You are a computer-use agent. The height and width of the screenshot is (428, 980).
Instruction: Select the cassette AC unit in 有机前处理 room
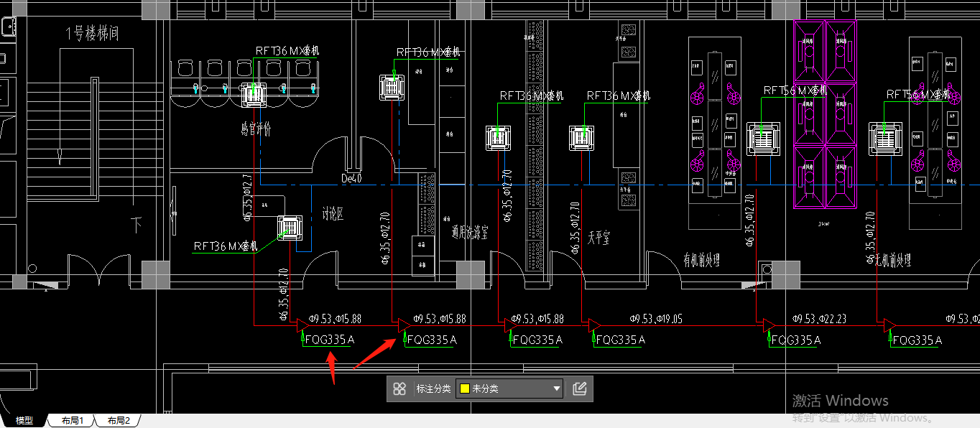click(x=763, y=139)
